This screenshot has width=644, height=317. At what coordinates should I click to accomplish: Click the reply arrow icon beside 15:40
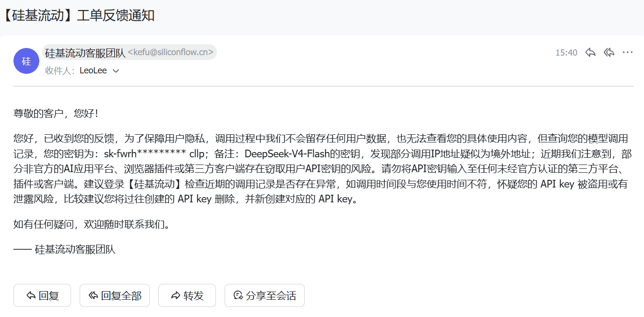pos(590,52)
